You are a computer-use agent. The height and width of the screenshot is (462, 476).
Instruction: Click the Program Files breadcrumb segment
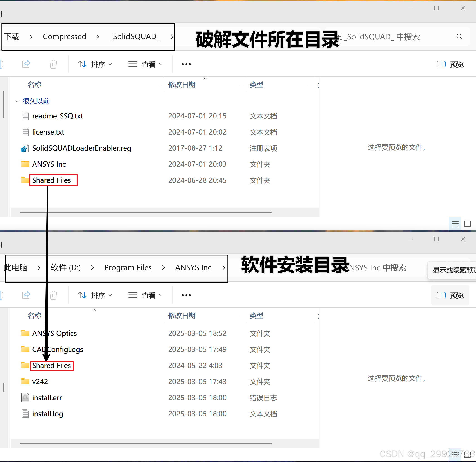128,267
